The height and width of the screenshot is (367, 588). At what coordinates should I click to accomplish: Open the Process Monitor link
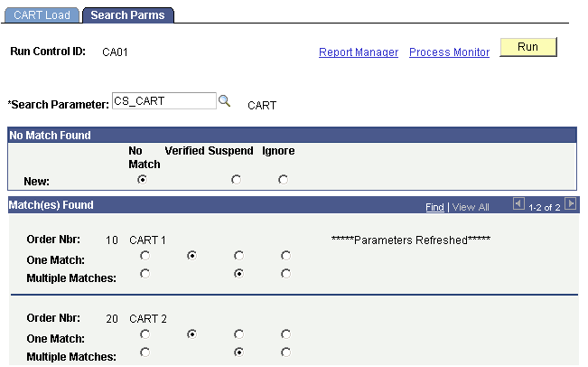coord(449,52)
